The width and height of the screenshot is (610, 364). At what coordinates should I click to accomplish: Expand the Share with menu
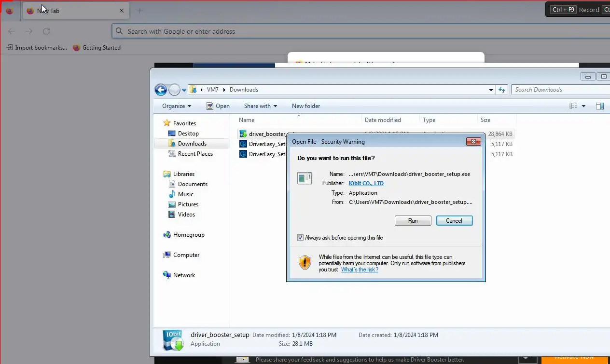tap(261, 106)
